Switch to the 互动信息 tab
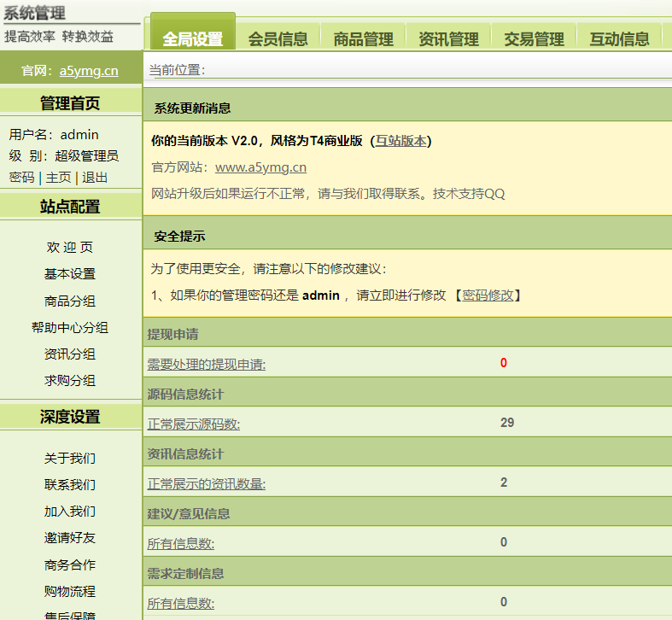 619,38
